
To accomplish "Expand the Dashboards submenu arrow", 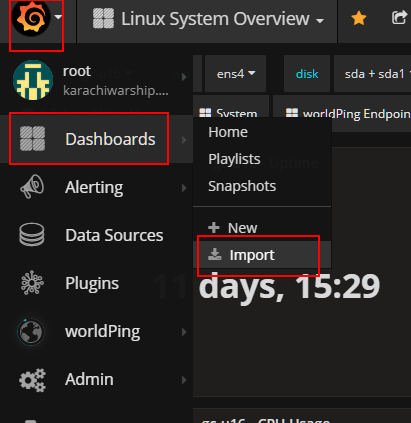I will click(184, 140).
